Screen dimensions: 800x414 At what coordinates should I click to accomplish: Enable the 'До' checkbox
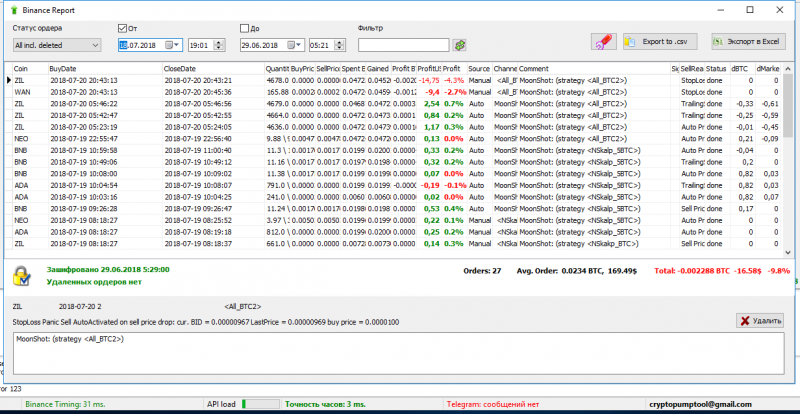[244, 28]
